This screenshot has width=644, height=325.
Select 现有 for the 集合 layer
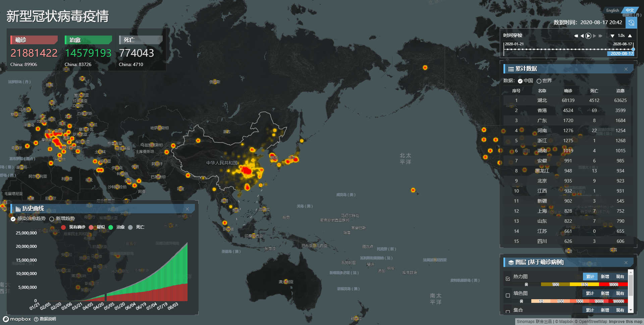(x=620, y=310)
